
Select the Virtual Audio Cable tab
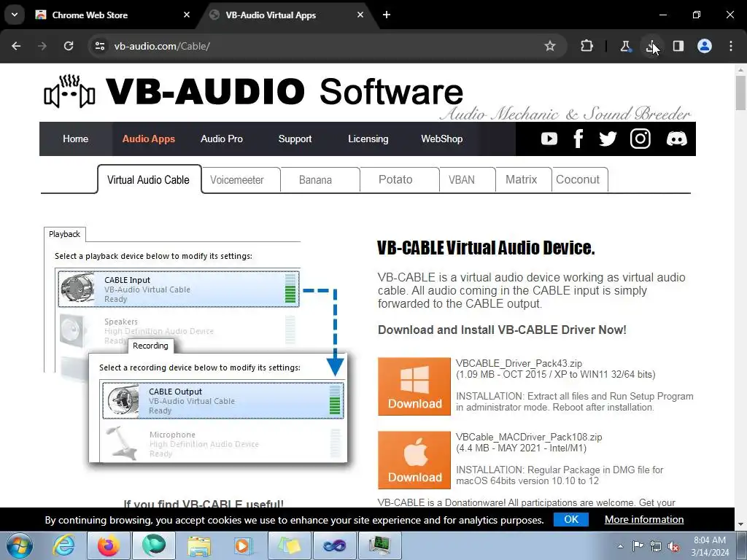click(x=149, y=179)
